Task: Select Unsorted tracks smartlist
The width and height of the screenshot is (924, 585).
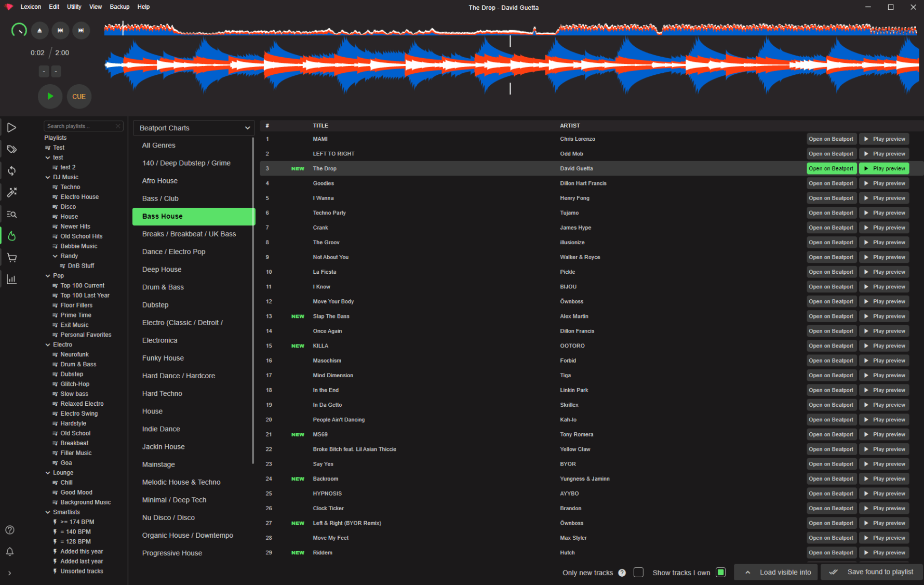Action: coord(82,571)
